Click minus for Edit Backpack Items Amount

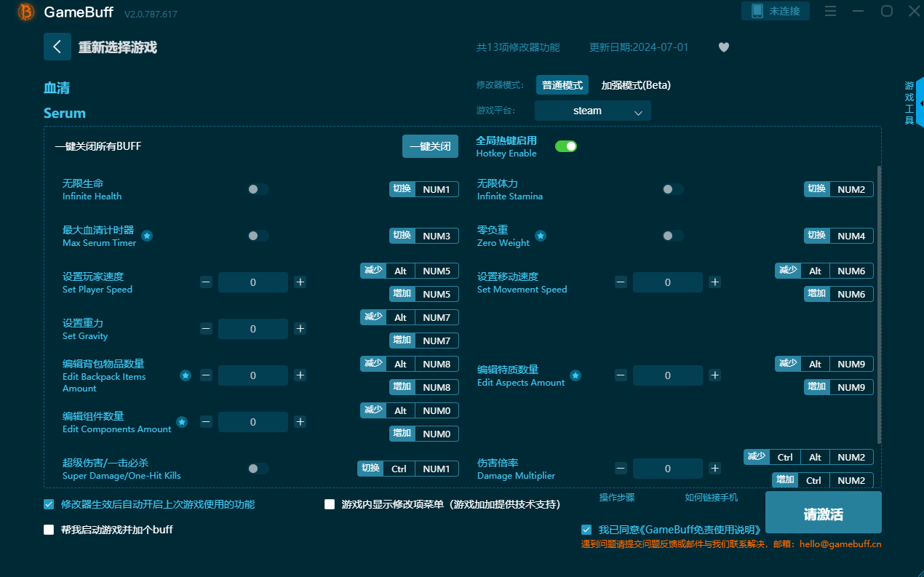point(207,375)
